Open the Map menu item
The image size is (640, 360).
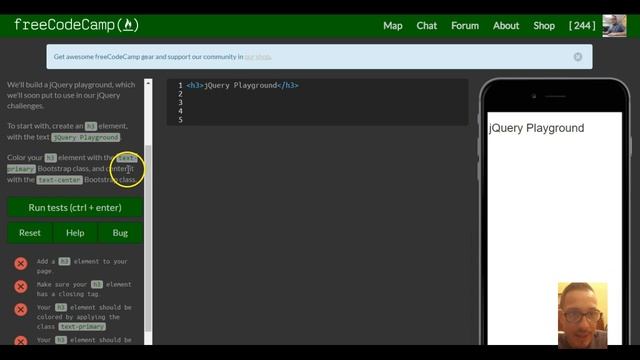[x=393, y=26]
